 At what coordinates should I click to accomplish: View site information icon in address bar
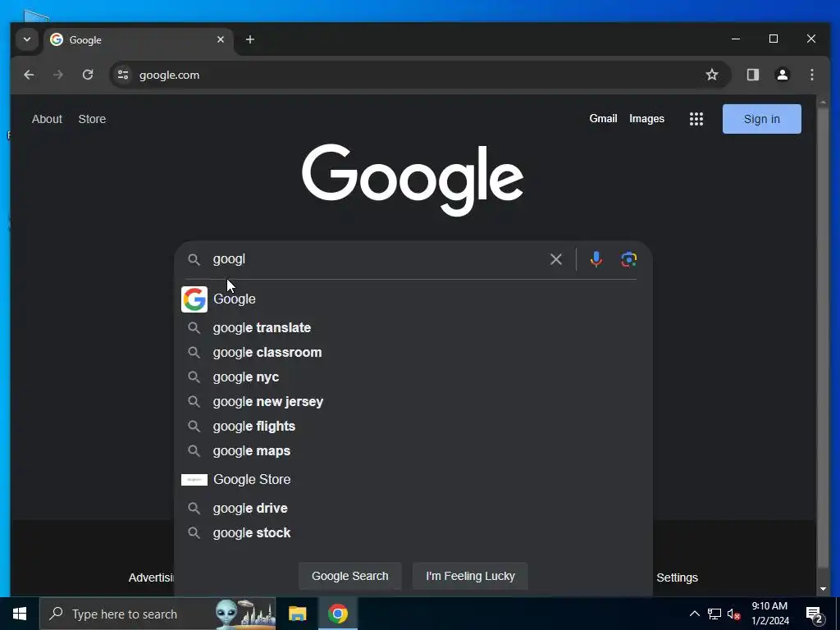123,75
